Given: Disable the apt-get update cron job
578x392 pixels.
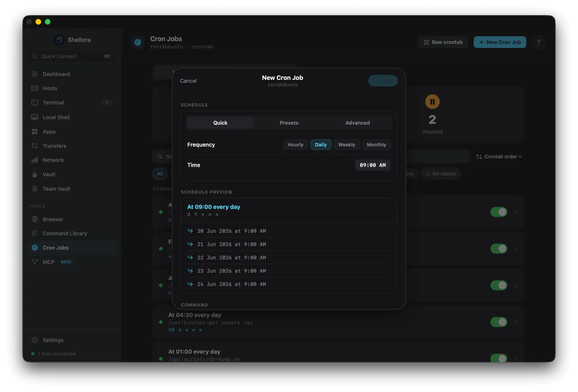Looking at the screenshot, I should point(499,322).
